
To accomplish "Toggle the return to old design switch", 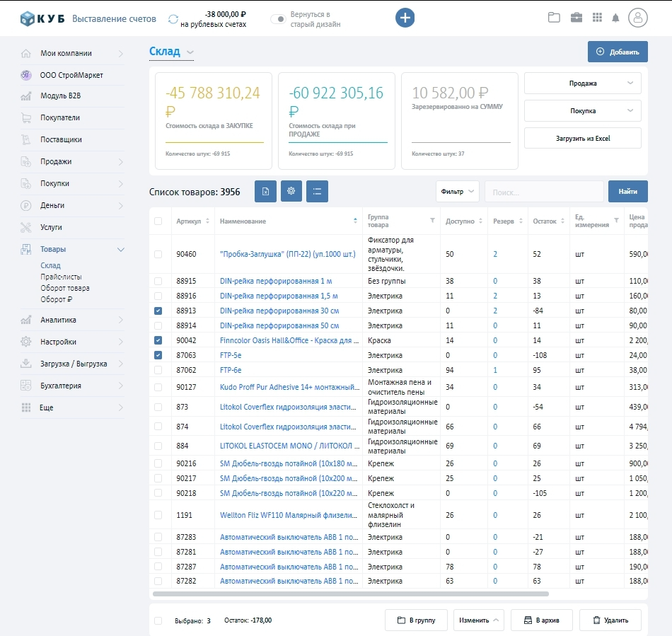I will pos(277,19).
